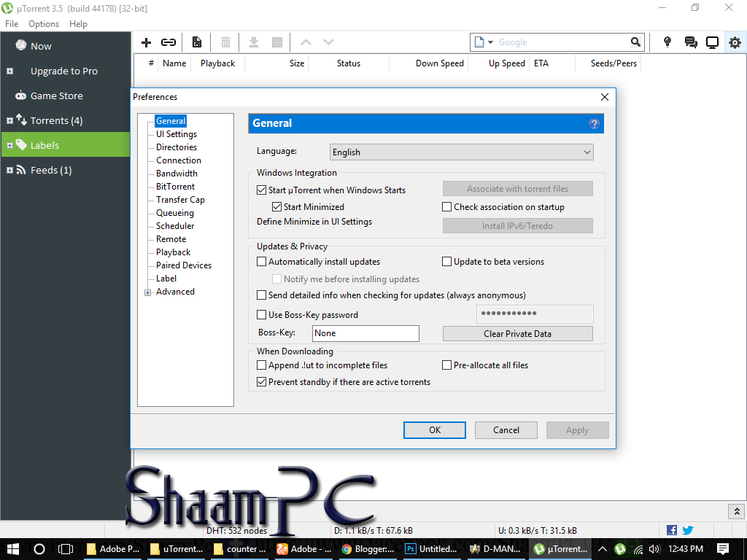
Task: Open the File menu
Action: [12, 24]
